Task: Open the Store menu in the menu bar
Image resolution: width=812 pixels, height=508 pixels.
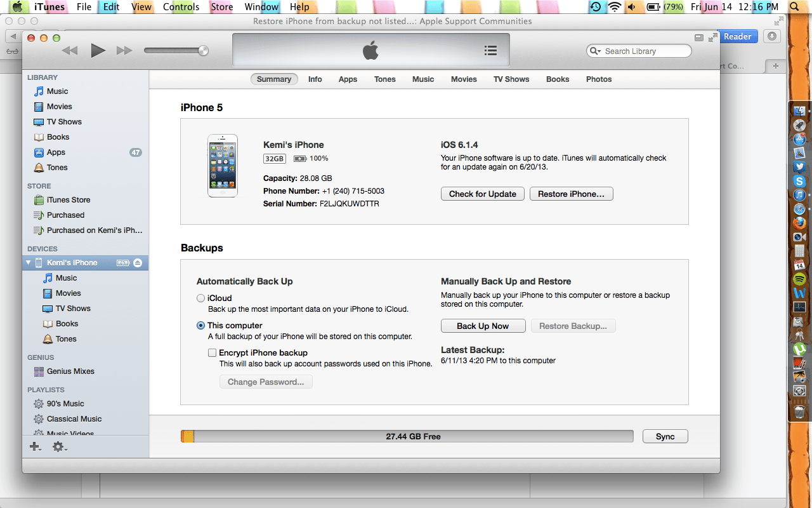Action: pos(221,7)
